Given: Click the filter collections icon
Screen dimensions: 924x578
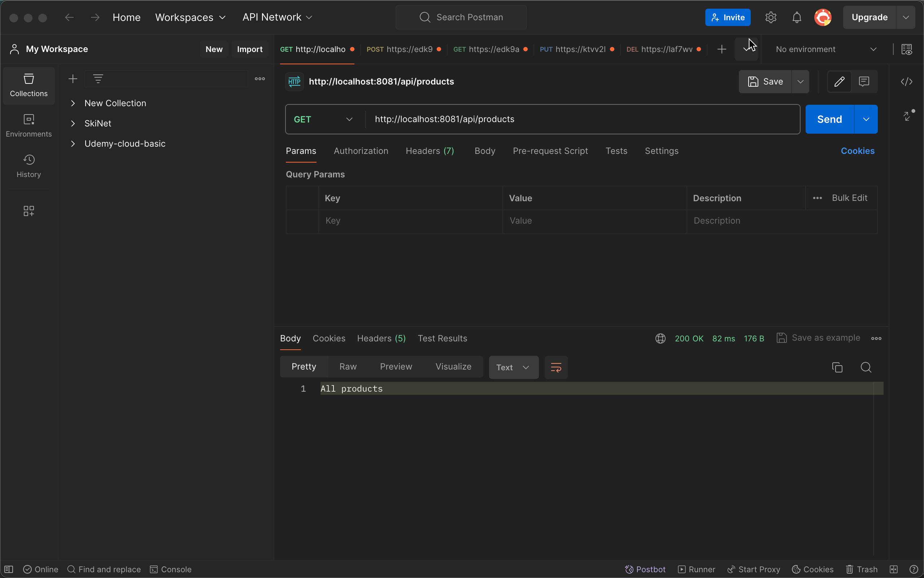Looking at the screenshot, I should pyautogui.click(x=98, y=79).
